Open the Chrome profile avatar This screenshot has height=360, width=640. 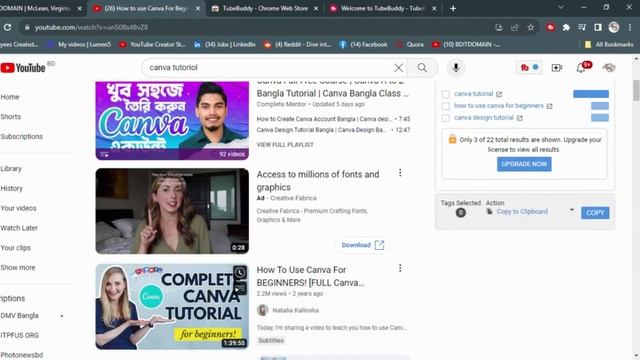(614, 27)
